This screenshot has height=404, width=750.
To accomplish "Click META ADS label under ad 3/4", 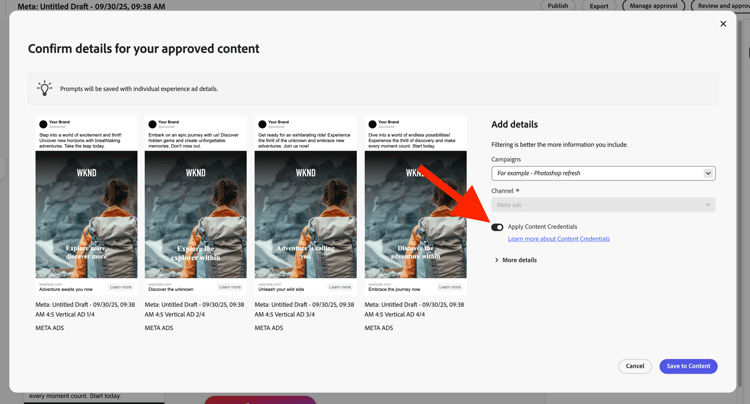I will coord(269,328).
